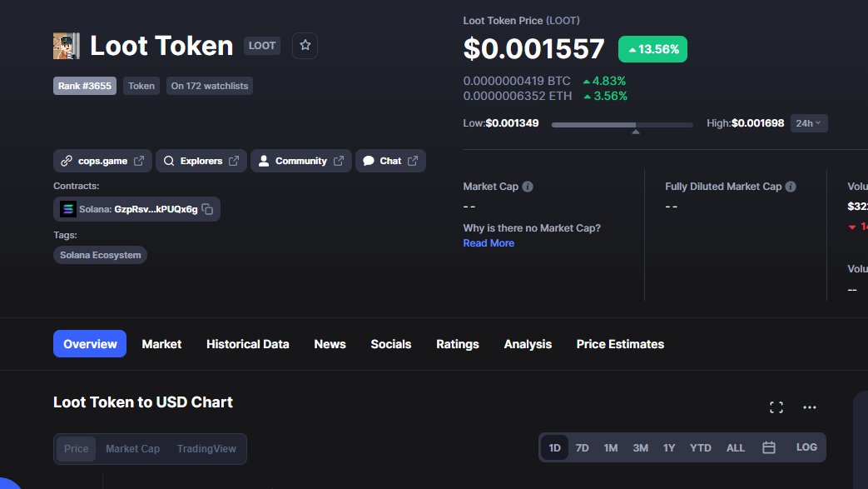Image resolution: width=868 pixels, height=489 pixels.
Task: Set chart range to 7D
Action: coord(583,447)
